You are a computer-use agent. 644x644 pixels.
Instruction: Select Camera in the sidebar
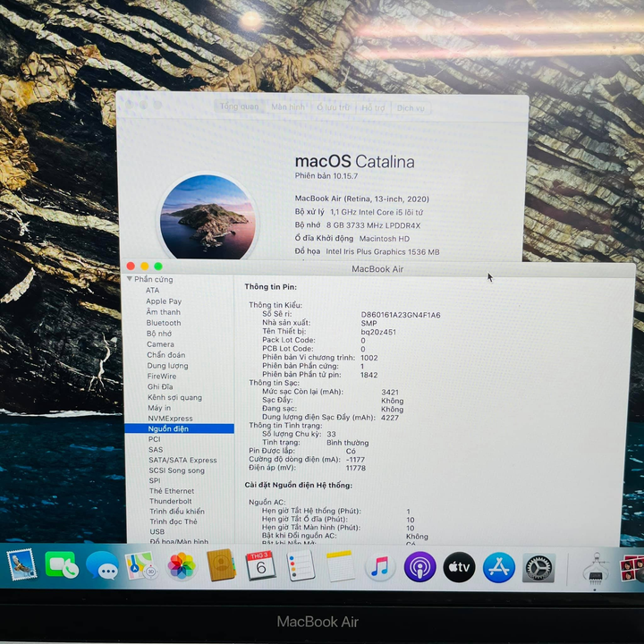160,344
